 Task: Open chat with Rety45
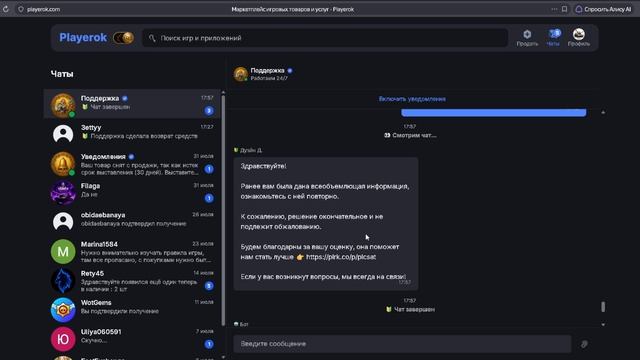[132, 280]
